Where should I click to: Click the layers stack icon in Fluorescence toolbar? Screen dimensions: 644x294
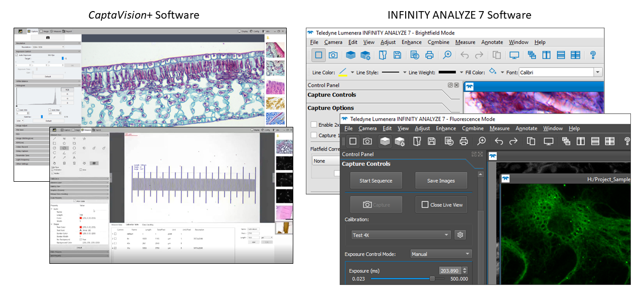coord(385,141)
